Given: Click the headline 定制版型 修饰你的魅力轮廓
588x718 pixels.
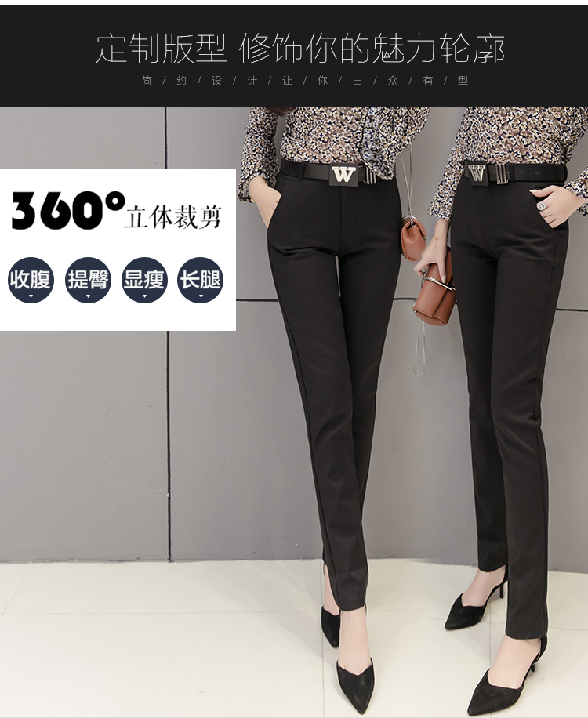Looking at the screenshot, I should click(x=299, y=49).
